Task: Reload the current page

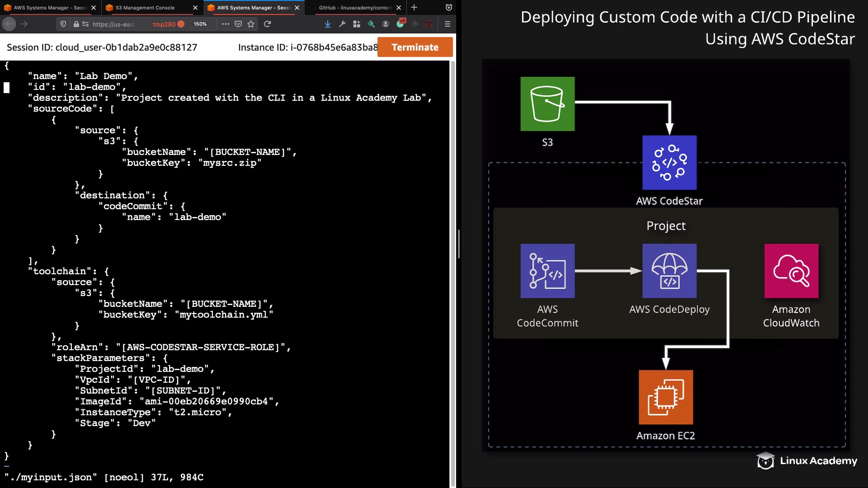Action: pos(267,24)
